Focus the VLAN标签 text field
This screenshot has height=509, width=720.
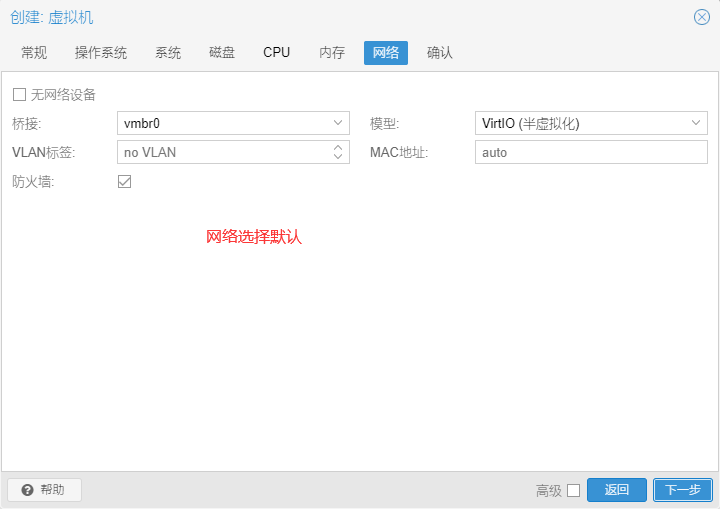point(222,152)
